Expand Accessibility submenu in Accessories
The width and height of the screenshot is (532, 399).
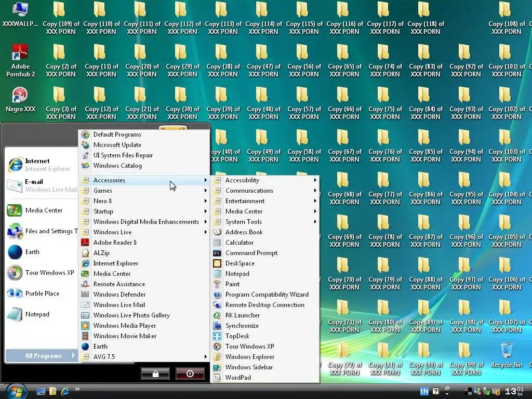[x=264, y=180]
